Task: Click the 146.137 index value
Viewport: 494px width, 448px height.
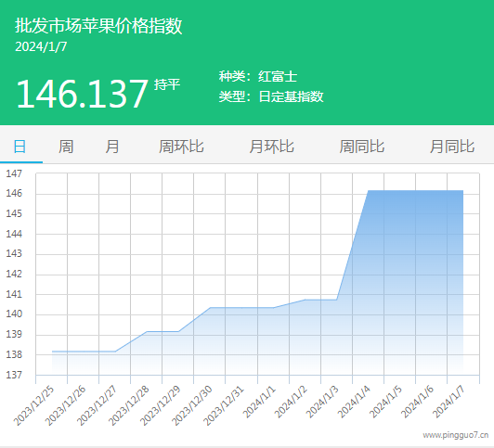Action: (x=82, y=94)
